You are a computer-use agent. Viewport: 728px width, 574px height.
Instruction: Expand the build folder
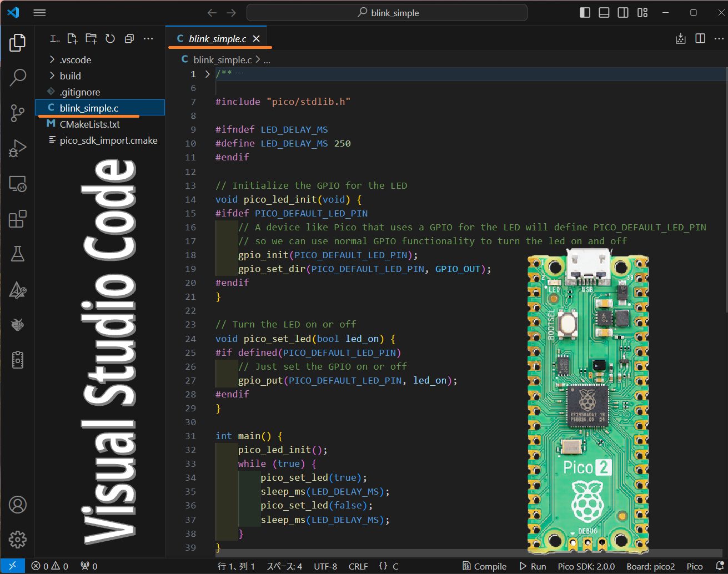pos(70,76)
